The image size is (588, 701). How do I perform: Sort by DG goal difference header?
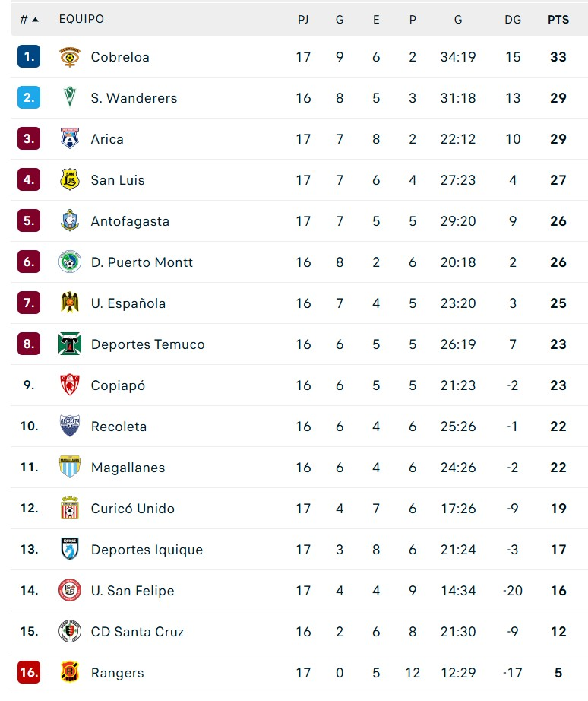pos(513,19)
